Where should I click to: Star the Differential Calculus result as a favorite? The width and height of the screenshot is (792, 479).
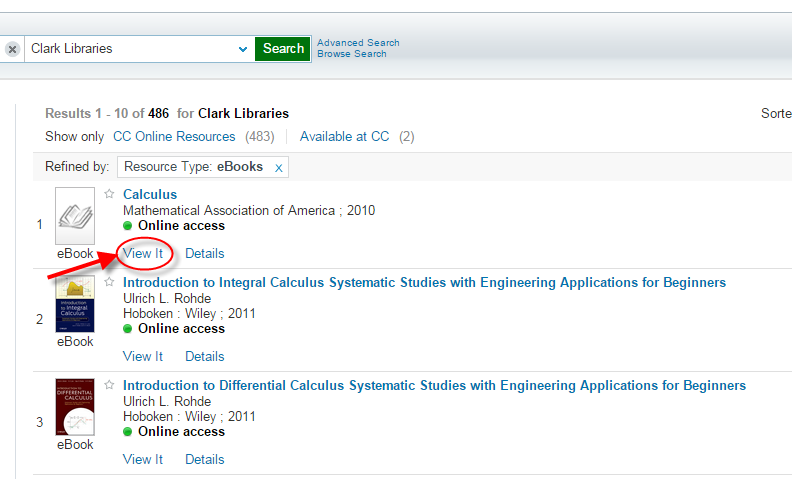(109, 385)
